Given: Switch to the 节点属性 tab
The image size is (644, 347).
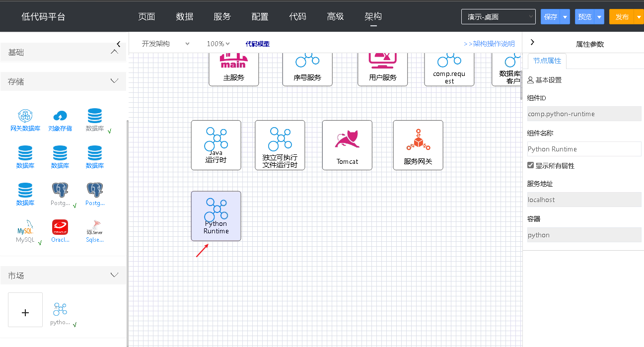Looking at the screenshot, I should 547,61.
